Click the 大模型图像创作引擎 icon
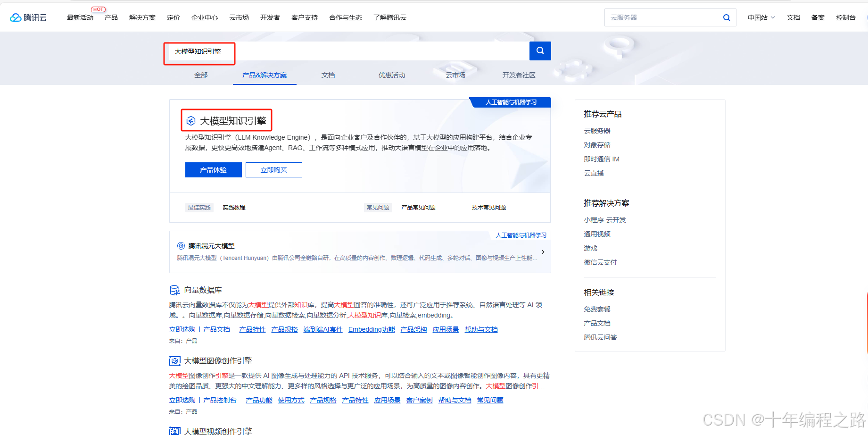868x435 pixels. point(174,361)
